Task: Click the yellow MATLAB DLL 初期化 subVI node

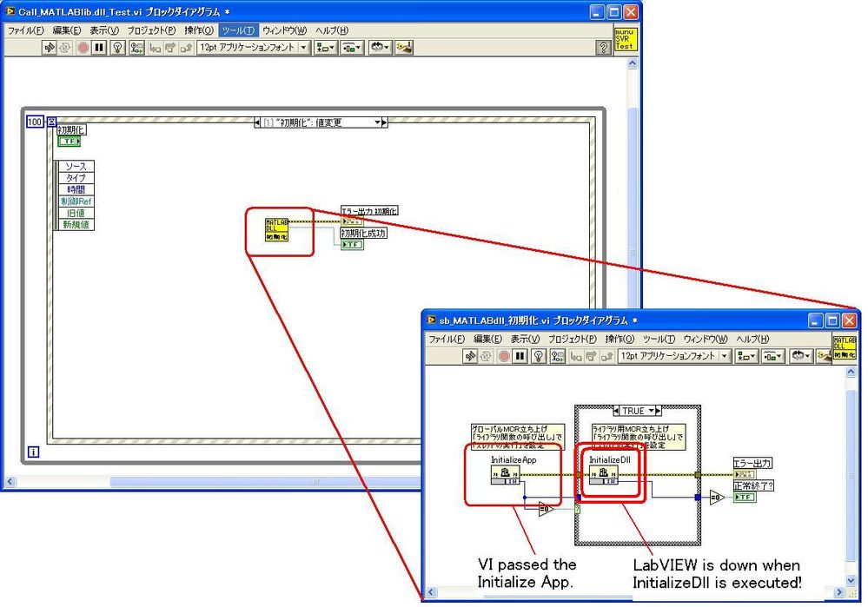Action: pos(277,229)
